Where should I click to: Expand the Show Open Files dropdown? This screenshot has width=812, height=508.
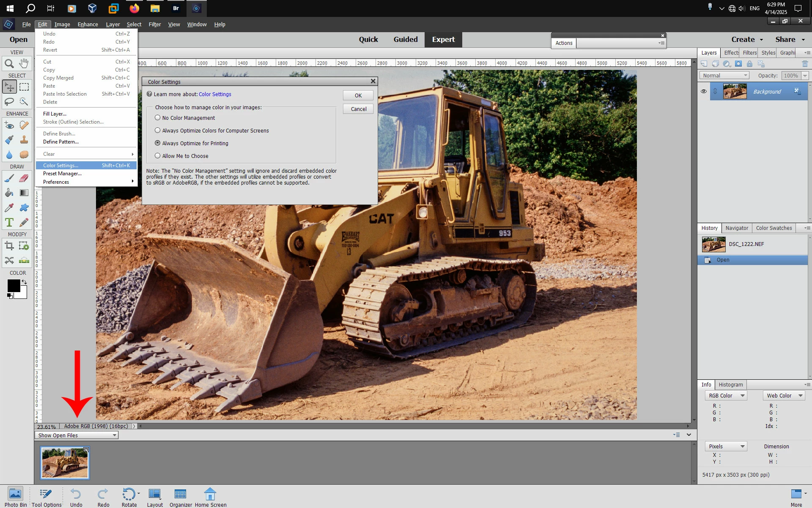76,435
